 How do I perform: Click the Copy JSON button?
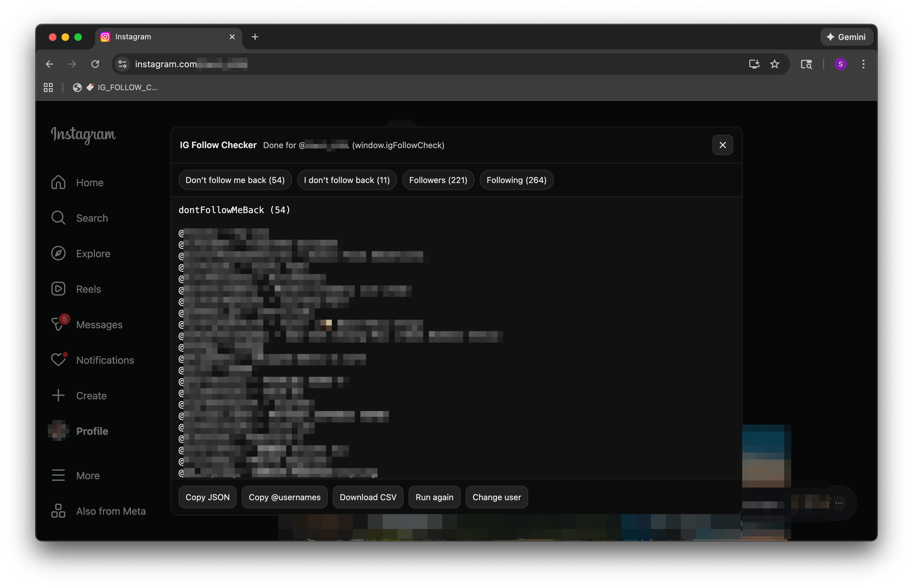207,497
